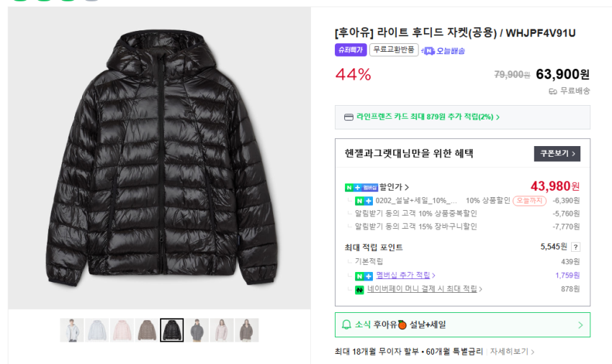This screenshot has height=364, width=612.
Task: Click 자세히보기 for installment details
Action: click(x=512, y=352)
